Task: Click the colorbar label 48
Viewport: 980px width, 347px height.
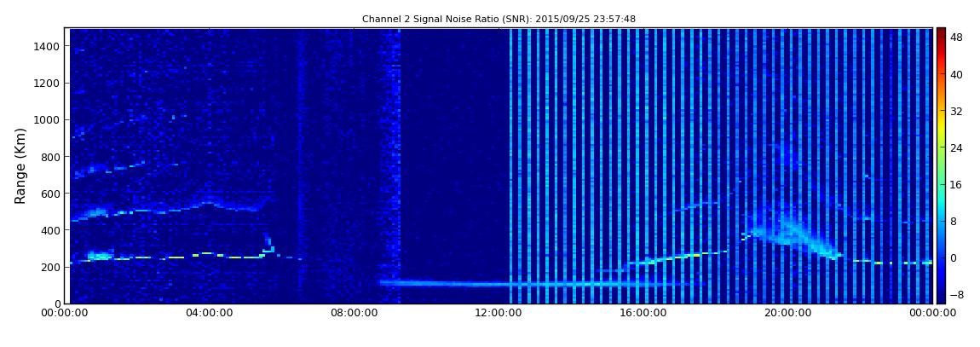Action: [x=956, y=37]
